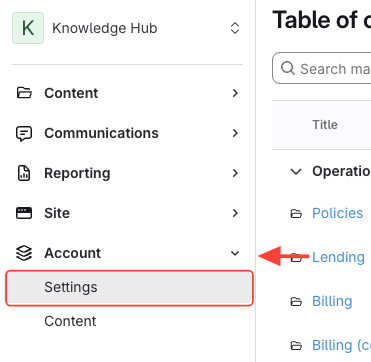
Task: Focus the Search manuals input field
Action: point(322,68)
